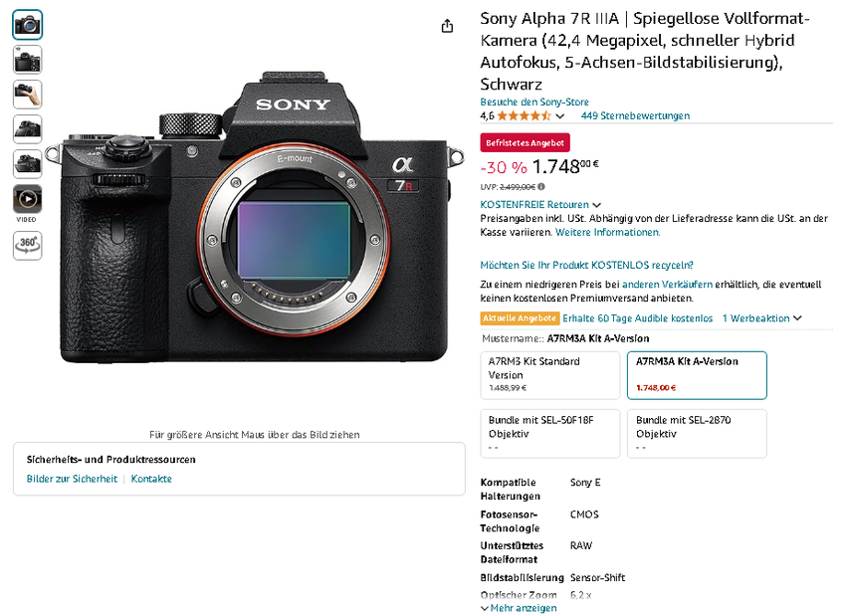Choose the A7RM3A Kit A-Version option
This screenshot has height=616, width=846.
click(697, 374)
